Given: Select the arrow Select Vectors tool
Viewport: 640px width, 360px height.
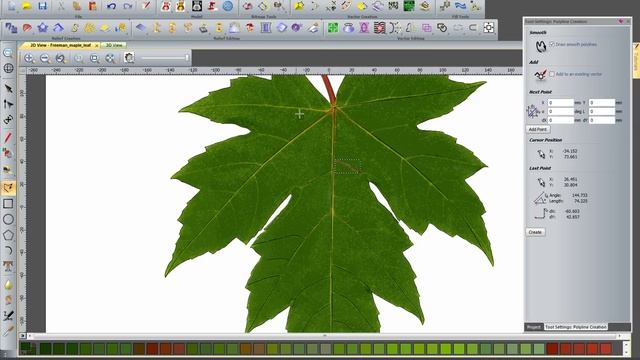Looking at the screenshot, I should click(8, 89).
